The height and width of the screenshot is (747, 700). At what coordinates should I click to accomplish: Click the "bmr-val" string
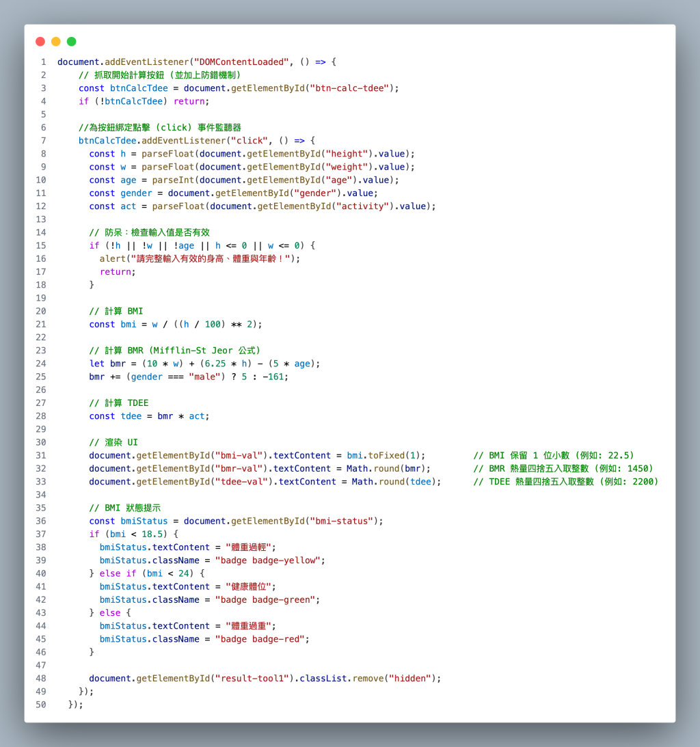pos(239,469)
